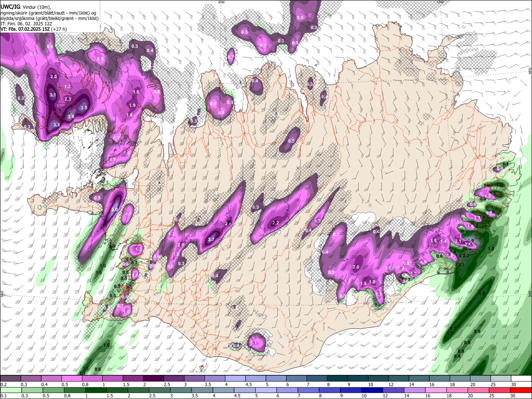Viewport: 532px width, 399px height.
Task: Click the 1.1 value near the southern glacier
Action: pyautogui.click(x=254, y=343)
